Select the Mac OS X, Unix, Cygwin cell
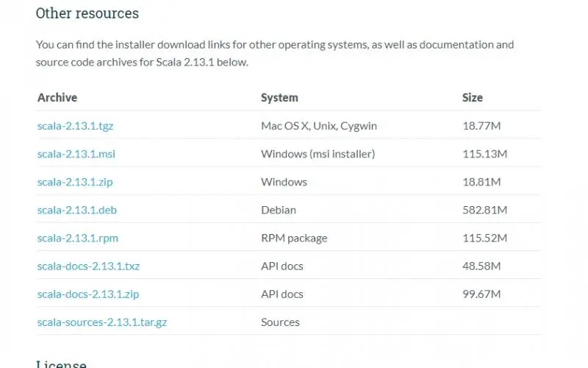588x368 pixels. 319,126
